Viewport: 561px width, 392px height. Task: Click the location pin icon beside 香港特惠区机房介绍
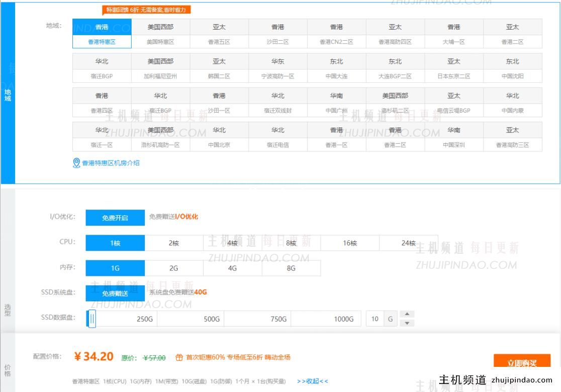pyautogui.click(x=76, y=163)
